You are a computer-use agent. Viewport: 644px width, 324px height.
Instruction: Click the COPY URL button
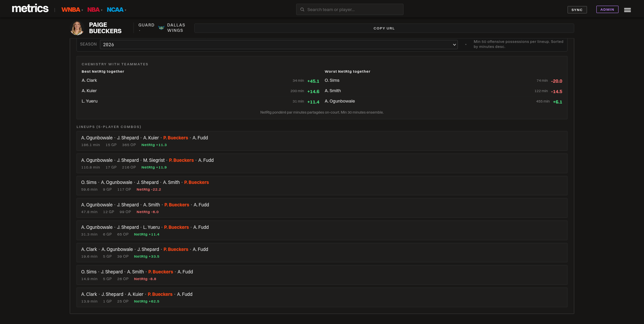(384, 28)
